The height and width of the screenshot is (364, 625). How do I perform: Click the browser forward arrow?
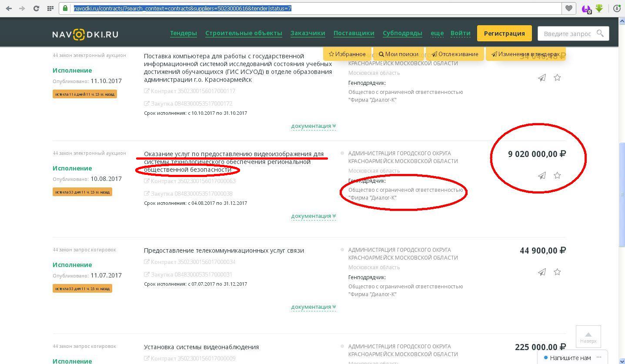pyautogui.click(x=22, y=8)
